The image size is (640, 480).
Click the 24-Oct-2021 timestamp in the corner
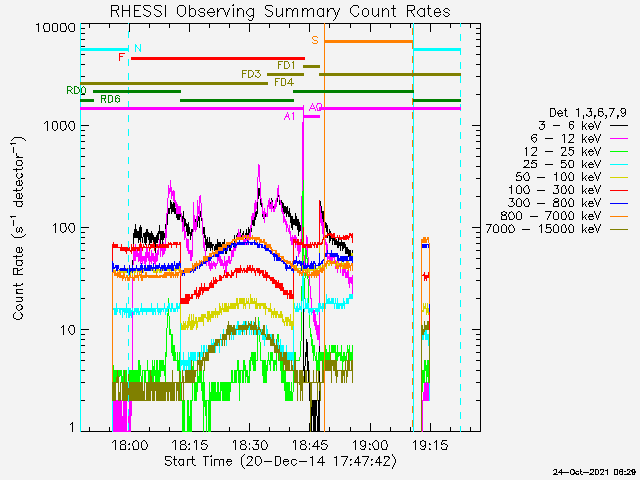point(595,472)
